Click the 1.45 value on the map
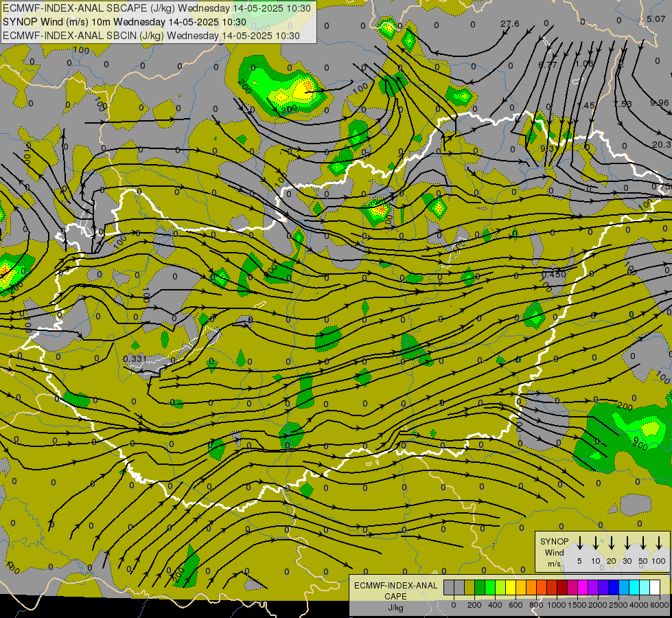 tap(586, 105)
